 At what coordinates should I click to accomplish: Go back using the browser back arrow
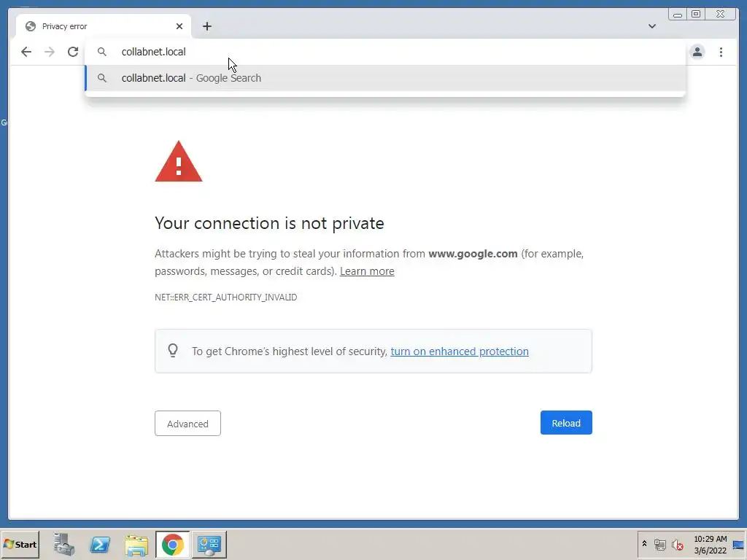[x=26, y=52]
